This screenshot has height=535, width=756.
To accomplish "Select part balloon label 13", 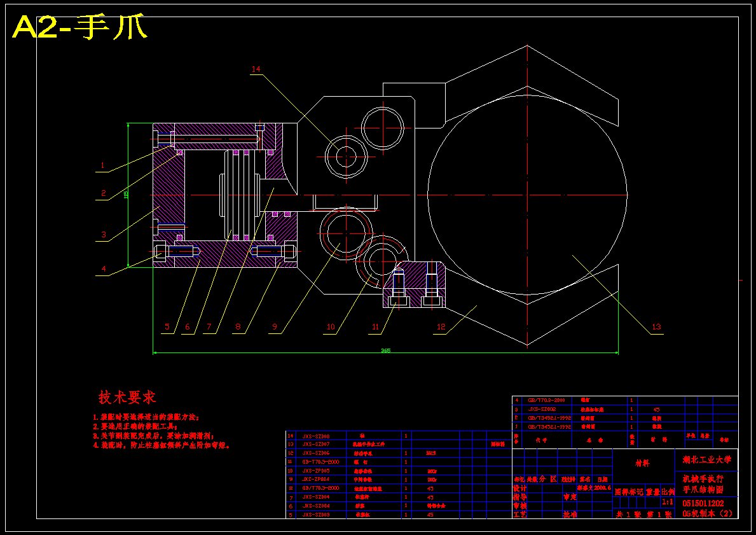I will pos(657,327).
